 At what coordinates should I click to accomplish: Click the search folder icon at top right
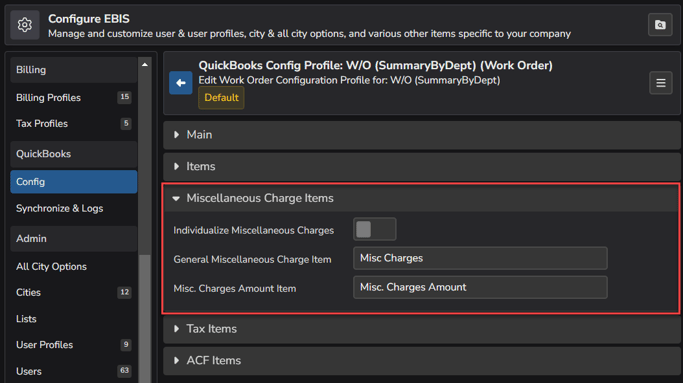[x=660, y=25]
